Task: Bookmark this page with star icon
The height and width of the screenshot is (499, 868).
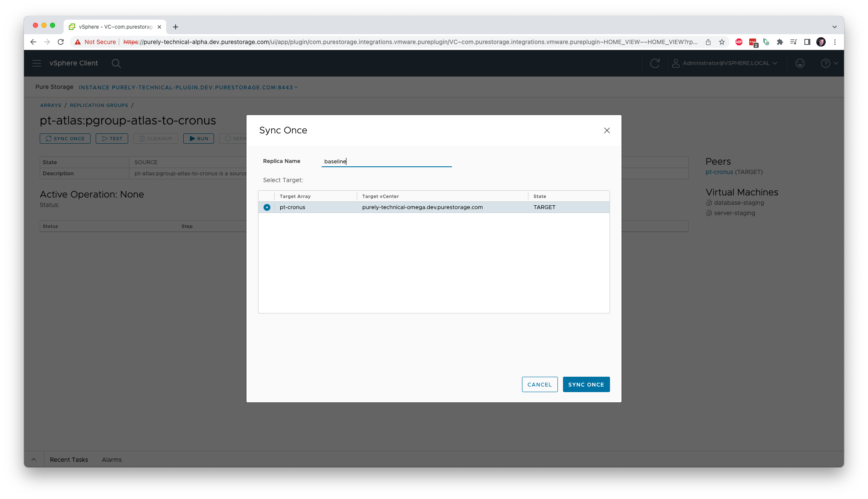Action: (x=722, y=42)
